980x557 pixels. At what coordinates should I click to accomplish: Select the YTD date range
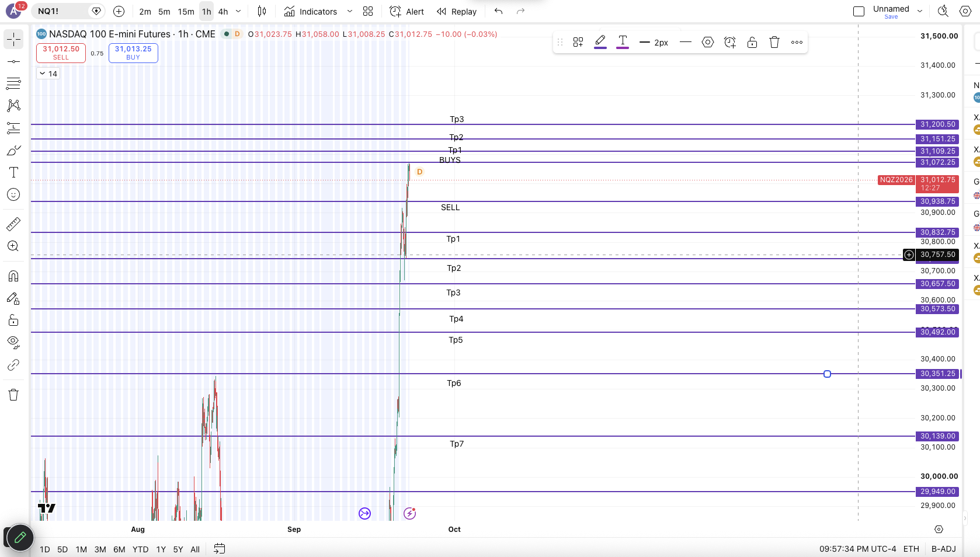[x=140, y=549]
